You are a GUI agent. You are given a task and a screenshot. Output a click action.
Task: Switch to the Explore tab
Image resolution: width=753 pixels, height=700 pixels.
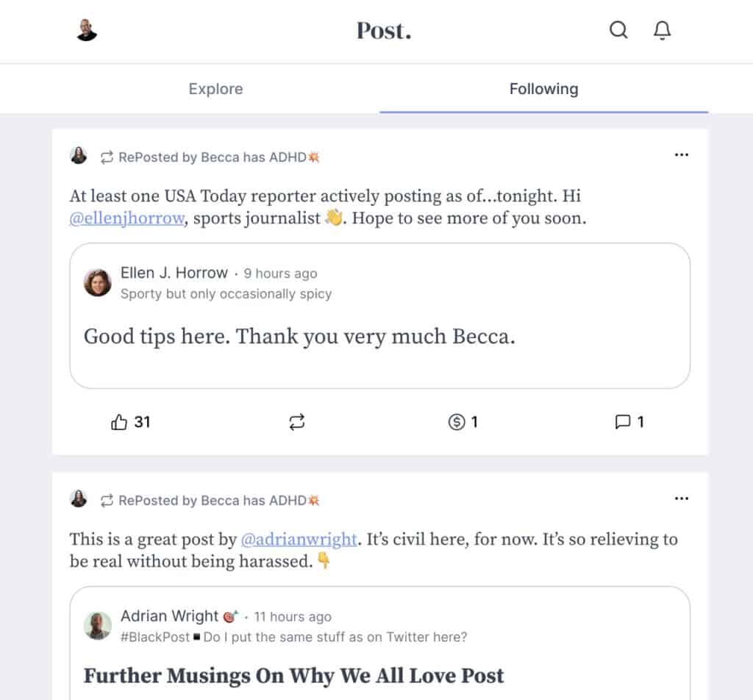tap(215, 89)
